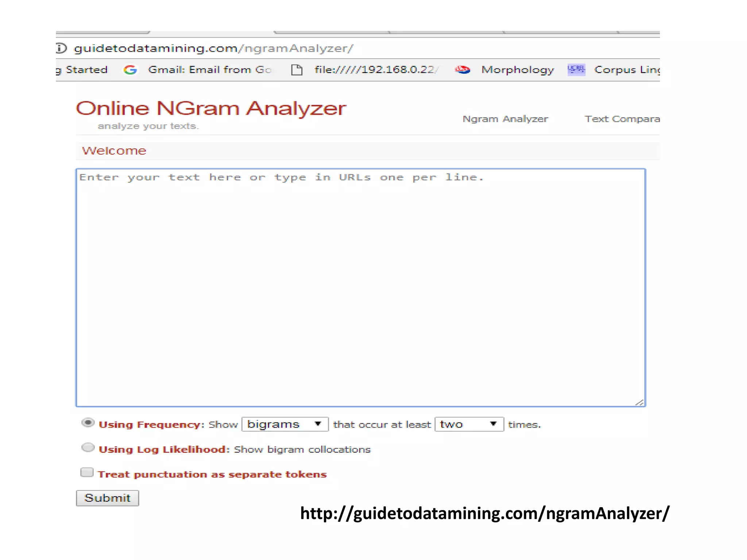Open the Morphology bookmark label
747x560 pixels.
(x=518, y=70)
